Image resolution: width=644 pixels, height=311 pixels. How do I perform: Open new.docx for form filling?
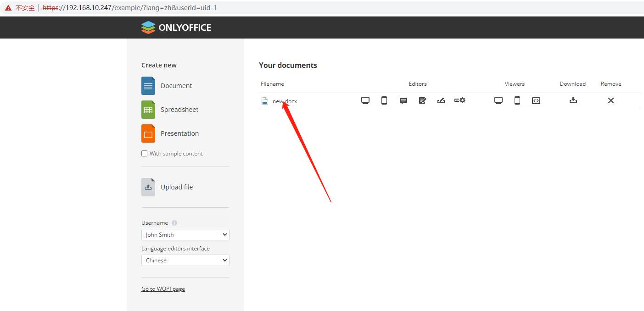pos(441,100)
